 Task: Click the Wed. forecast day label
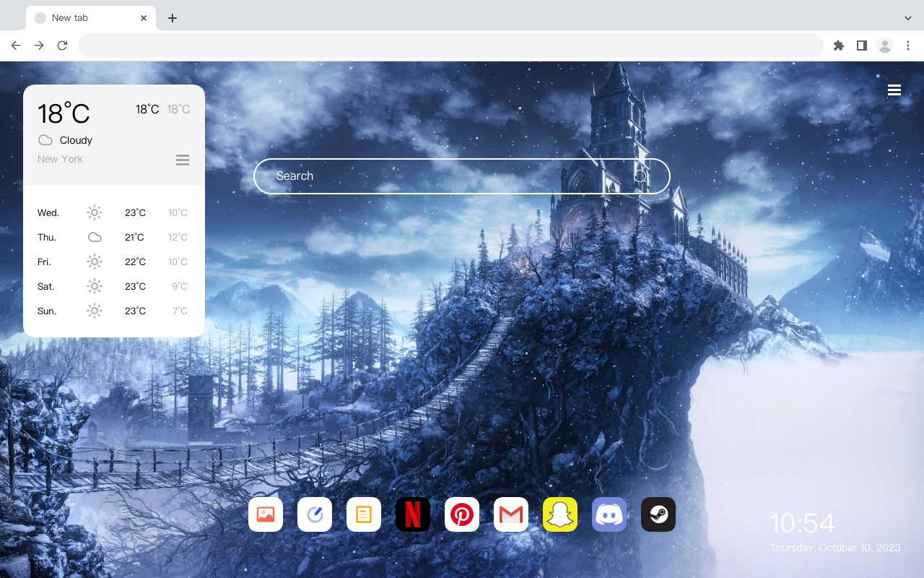(48, 212)
